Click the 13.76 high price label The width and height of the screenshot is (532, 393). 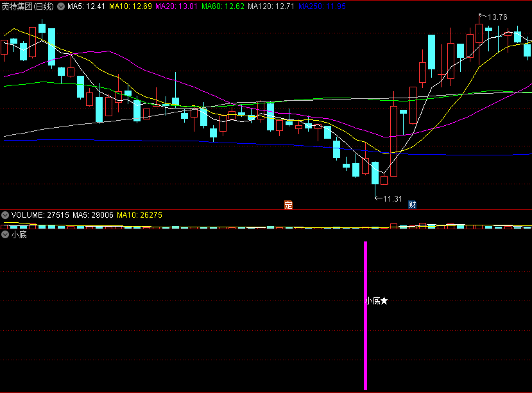pyautogui.click(x=497, y=17)
